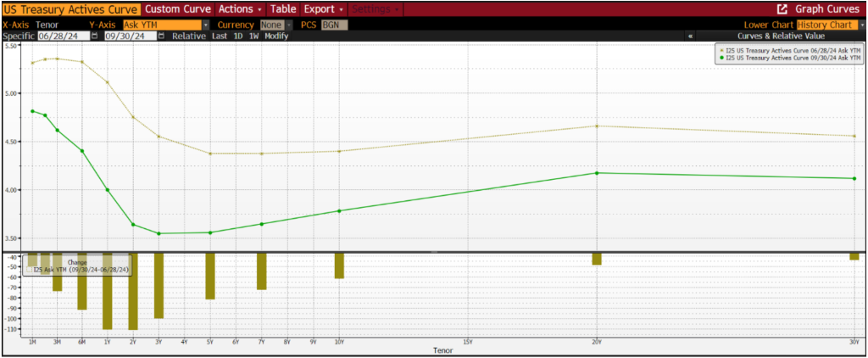Open the Actions menu
The width and height of the screenshot is (868, 358).
click(240, 8)
